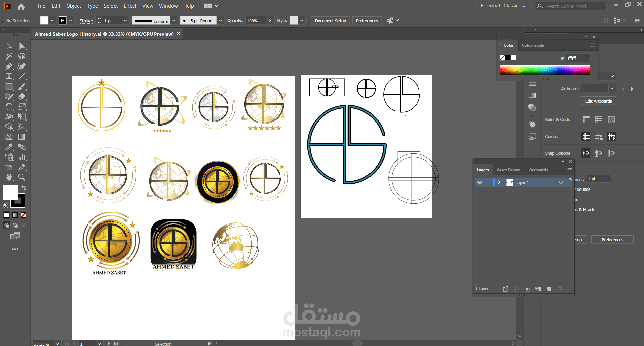Image resolution: width=644 pixels, height=346 pixels.
Task: Select the Column Graph tool
Action: click(22, 157)
